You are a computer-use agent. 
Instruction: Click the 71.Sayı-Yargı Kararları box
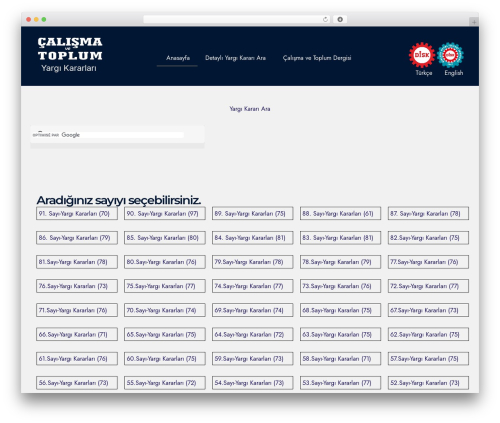tap(77, 310)
